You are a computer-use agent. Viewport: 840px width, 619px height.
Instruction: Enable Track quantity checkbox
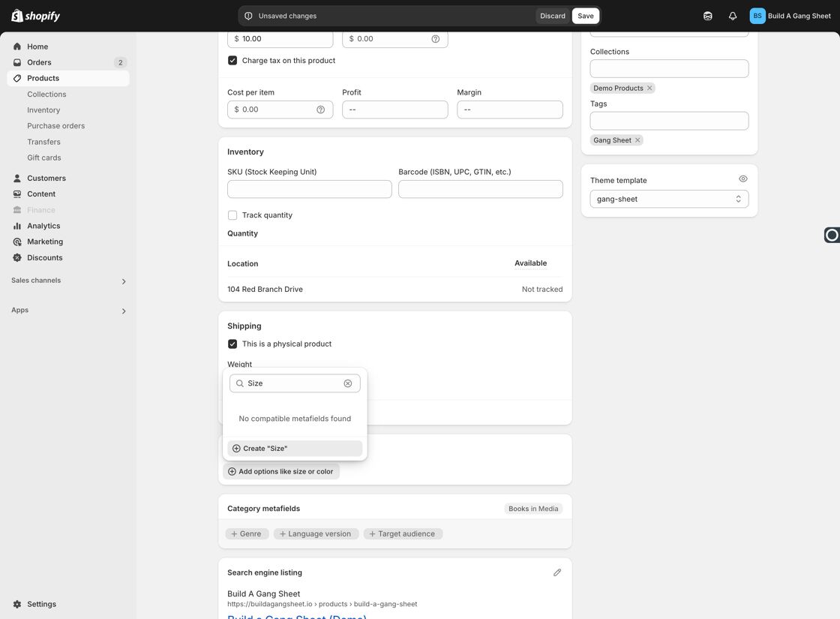tap(232, 215)
